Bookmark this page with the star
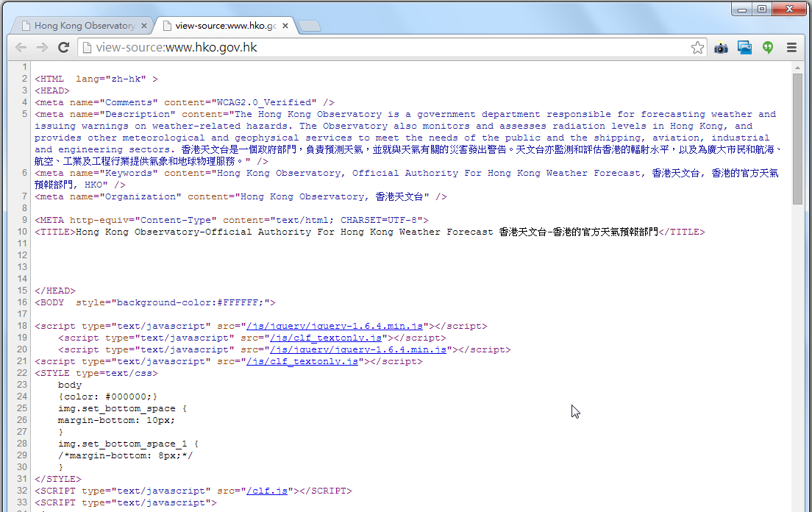Screen dimensions: 812x512 [x=697, y=48]
